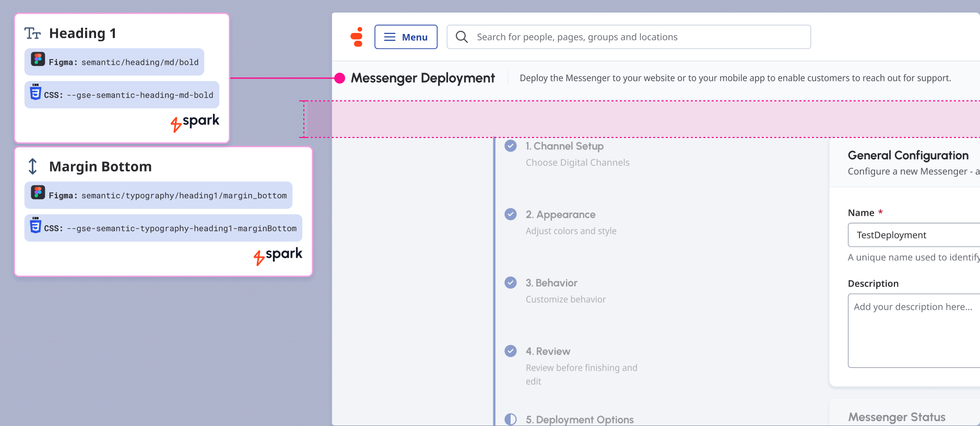Click the Channel Setup step checkmark icon

coord(511,146)
